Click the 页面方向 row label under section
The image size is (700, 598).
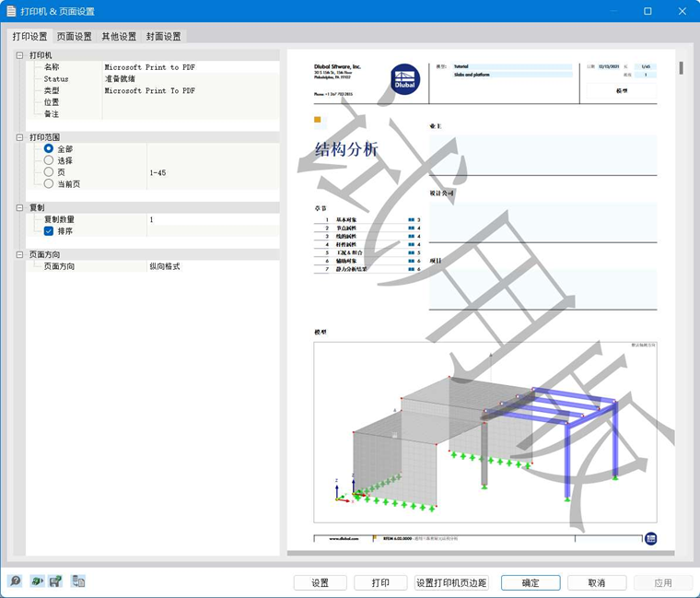[x=59, y=266]
